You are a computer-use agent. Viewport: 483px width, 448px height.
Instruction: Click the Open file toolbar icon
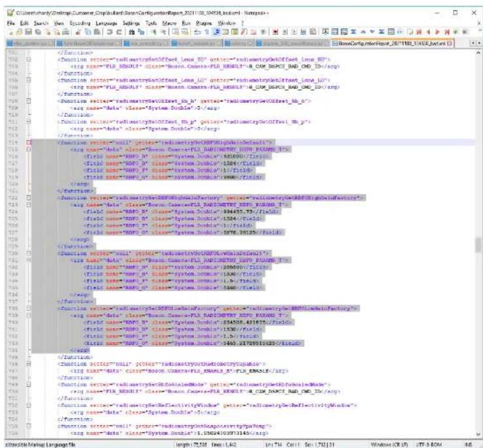click(x=19, y=32)
